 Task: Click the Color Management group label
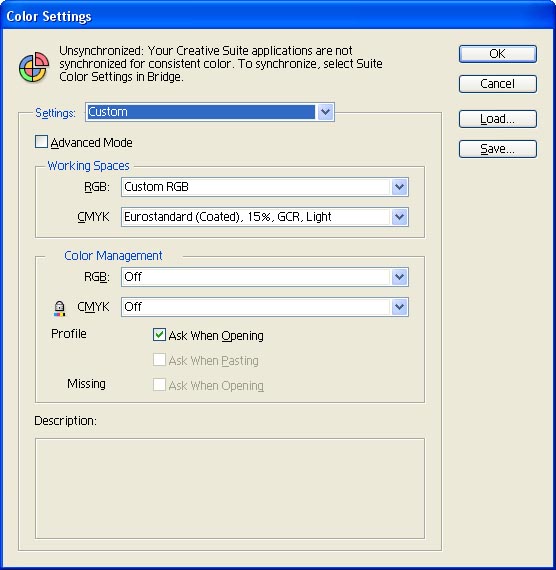click(113, 256)
